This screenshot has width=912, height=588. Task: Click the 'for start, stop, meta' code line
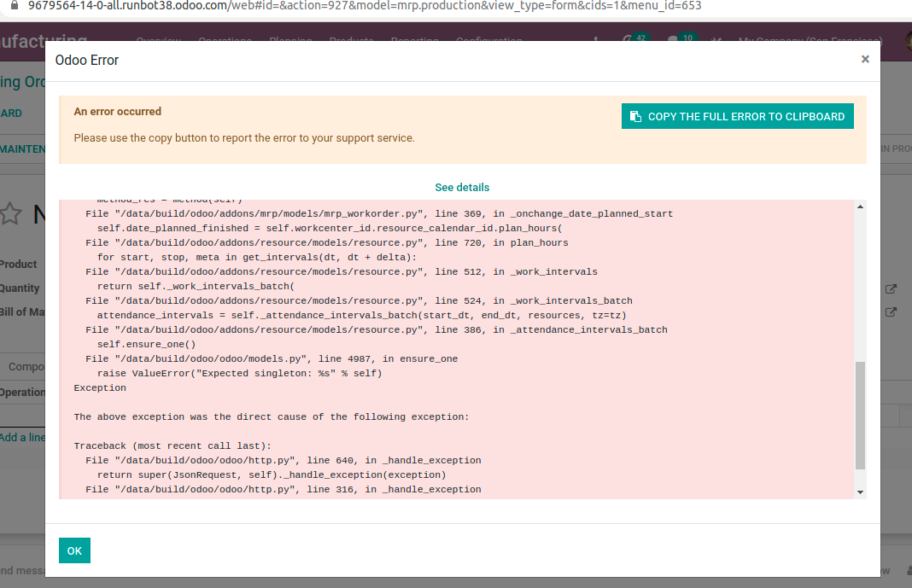257,258
